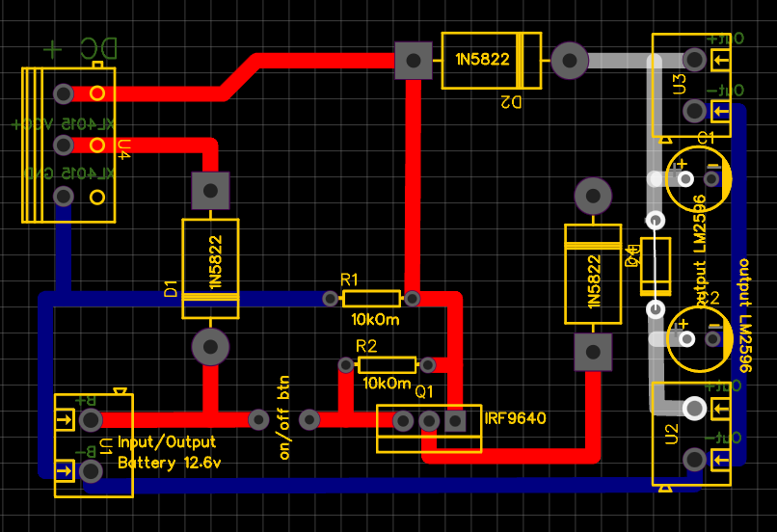
Task: Click the round pad of D2
Action: [570, 61]
